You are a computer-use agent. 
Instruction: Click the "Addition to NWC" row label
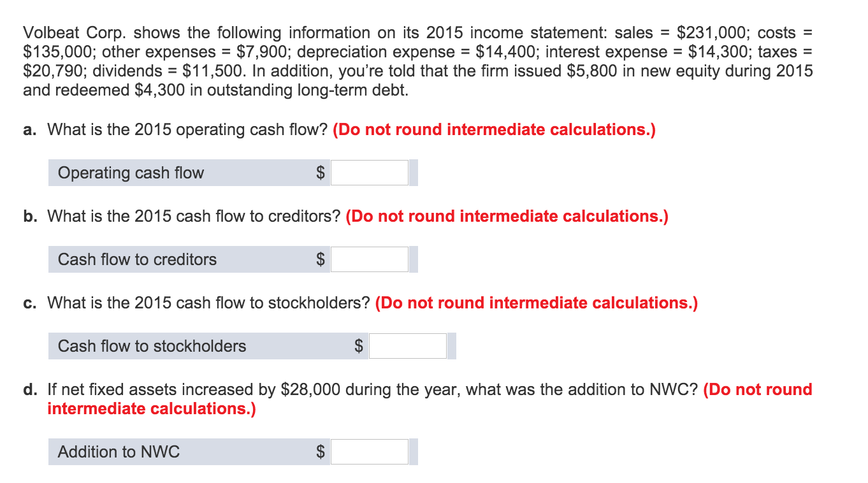coord(119,452)
